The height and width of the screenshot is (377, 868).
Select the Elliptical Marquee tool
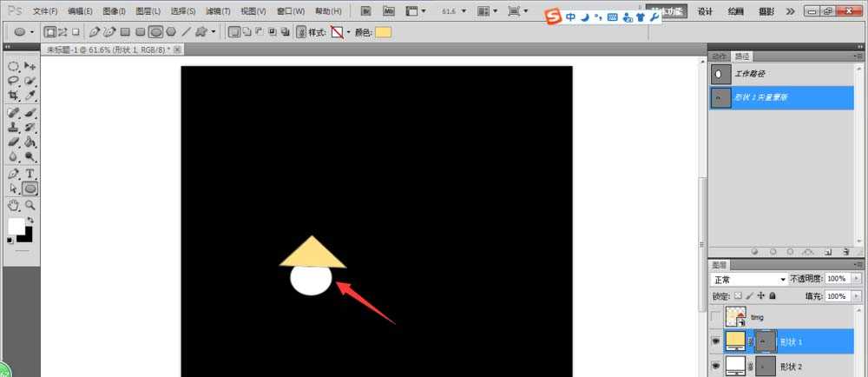click(13, 66)
